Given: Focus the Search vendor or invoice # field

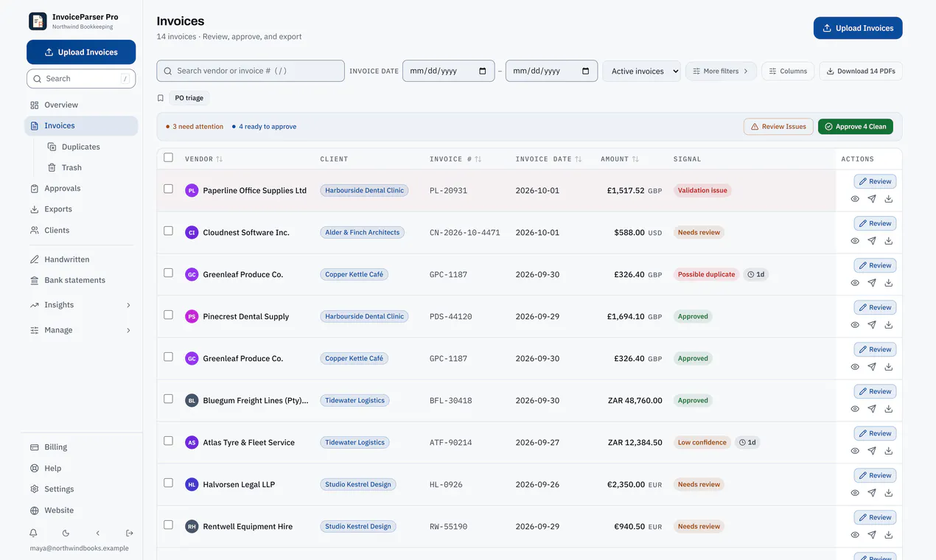Looking at the screenshot, I should [x=251, y=71].
